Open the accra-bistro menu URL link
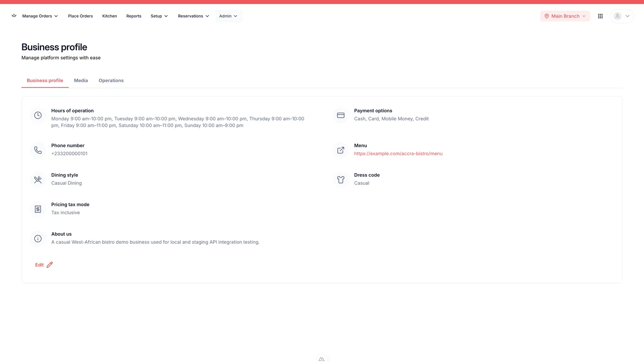 (398, 154)
